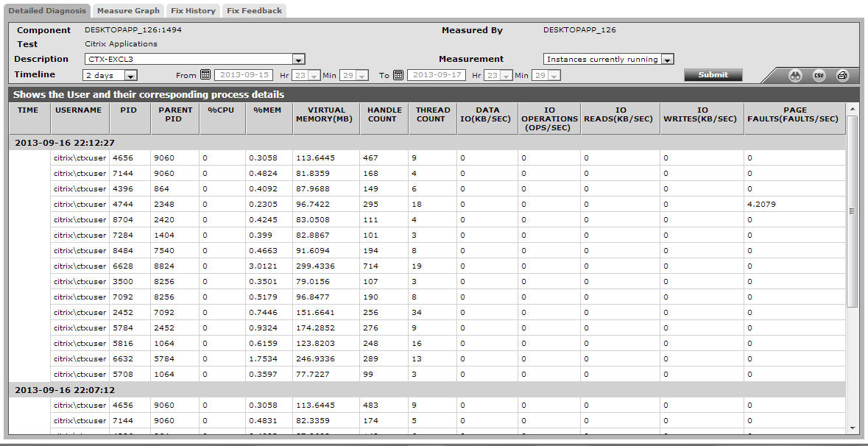Click PID cell 4744
The width and height of the screenshot is (868, 446).
coord(123,204)
